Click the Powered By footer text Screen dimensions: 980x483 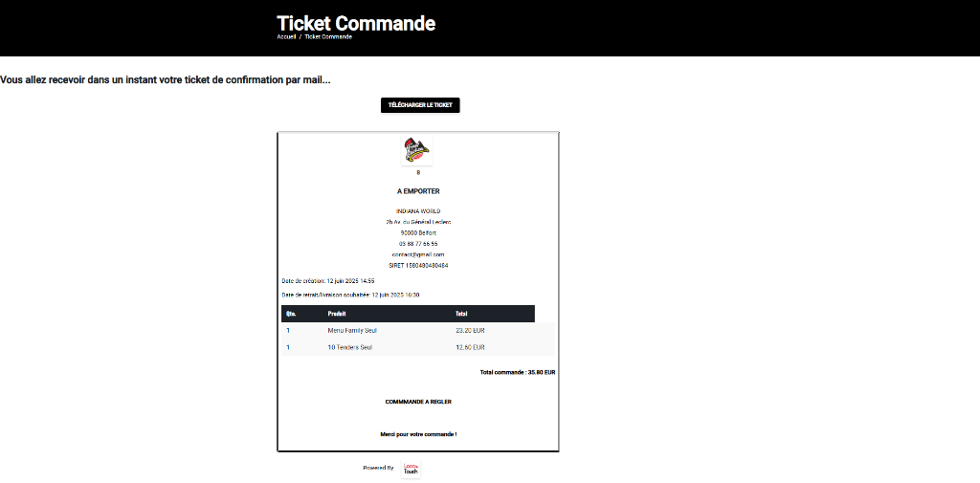(x=378, y=468)
